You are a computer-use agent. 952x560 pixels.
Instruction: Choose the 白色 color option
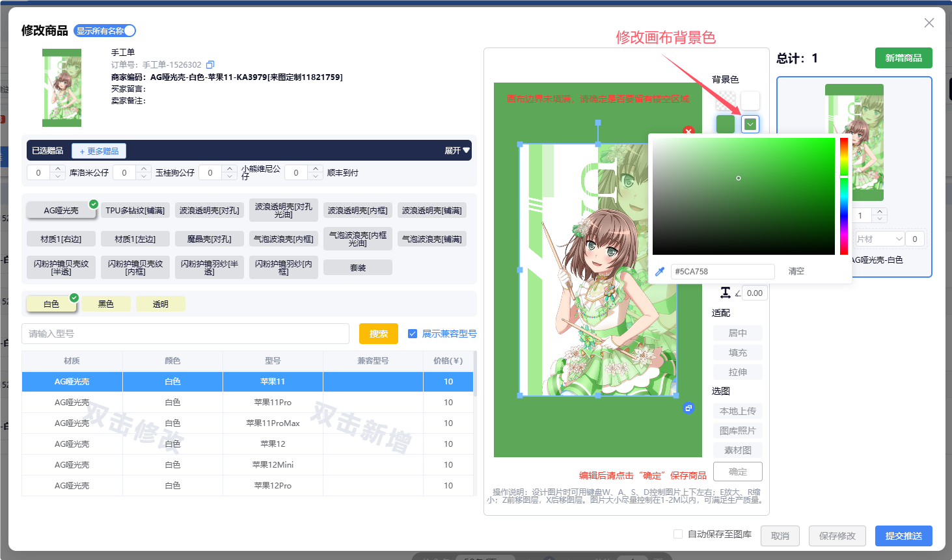pyautogui.click(x=51, y=304)
